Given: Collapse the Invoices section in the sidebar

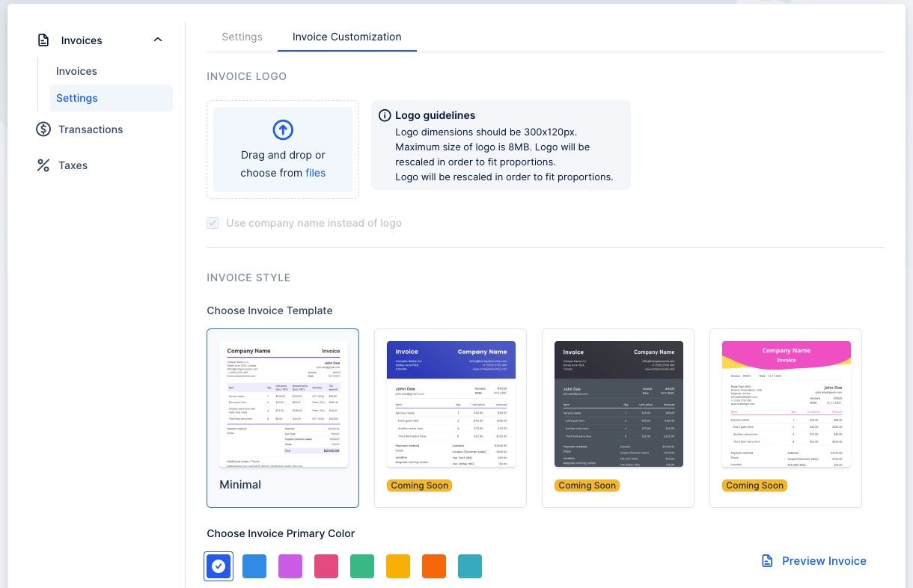Looking at the screenshot, I should click(x=157, y=40).
